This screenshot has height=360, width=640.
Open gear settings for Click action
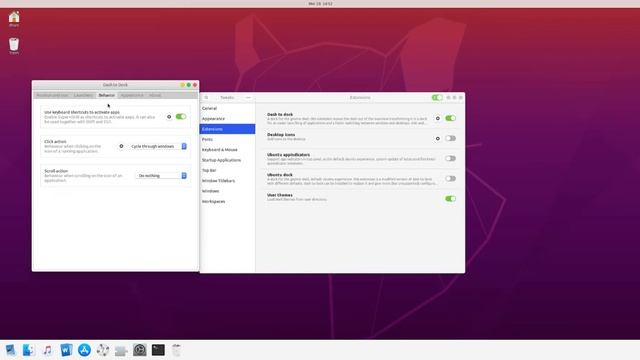pos(121,146)
